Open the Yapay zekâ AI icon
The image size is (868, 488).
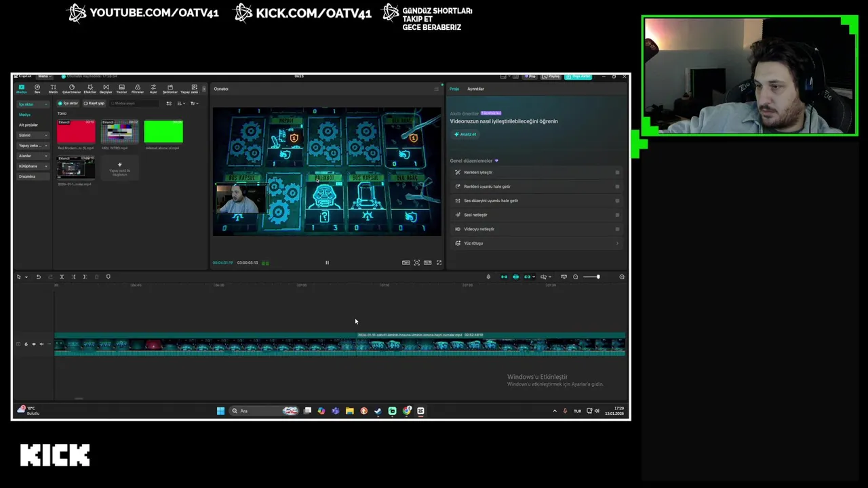(x=190, y=89)
